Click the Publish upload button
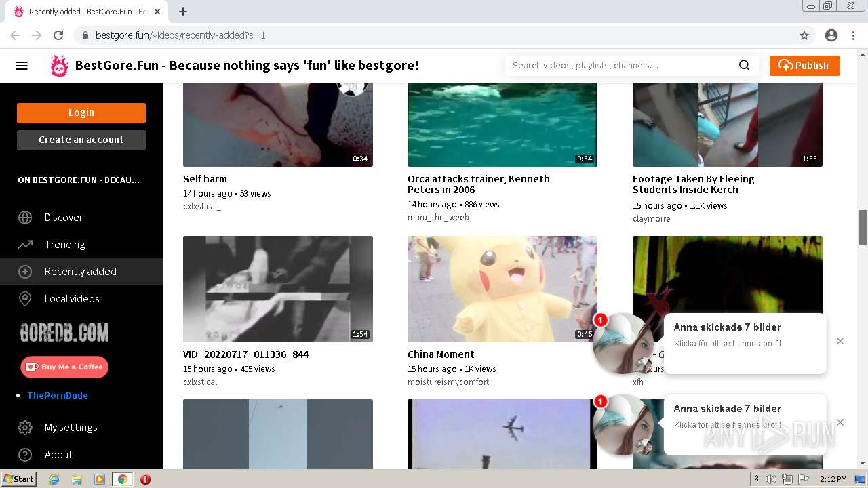Viewport: 868px width, 488px height. tap(804, 66)
